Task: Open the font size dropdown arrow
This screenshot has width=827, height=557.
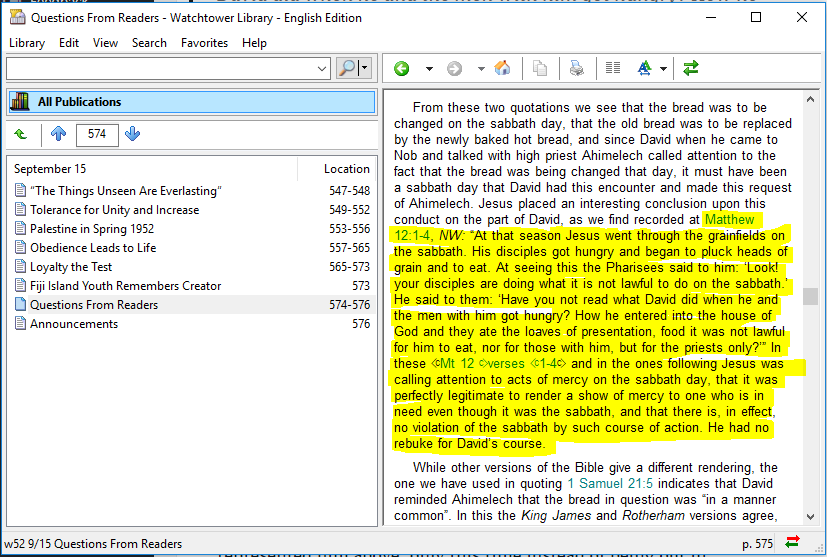Action: [663, 69]
